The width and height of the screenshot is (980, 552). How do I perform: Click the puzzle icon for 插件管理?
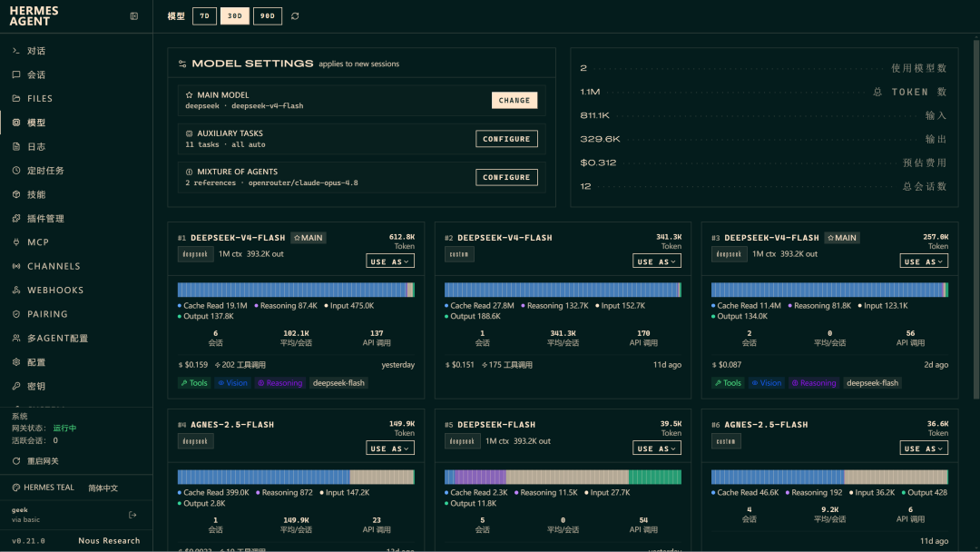pos(16,218)
